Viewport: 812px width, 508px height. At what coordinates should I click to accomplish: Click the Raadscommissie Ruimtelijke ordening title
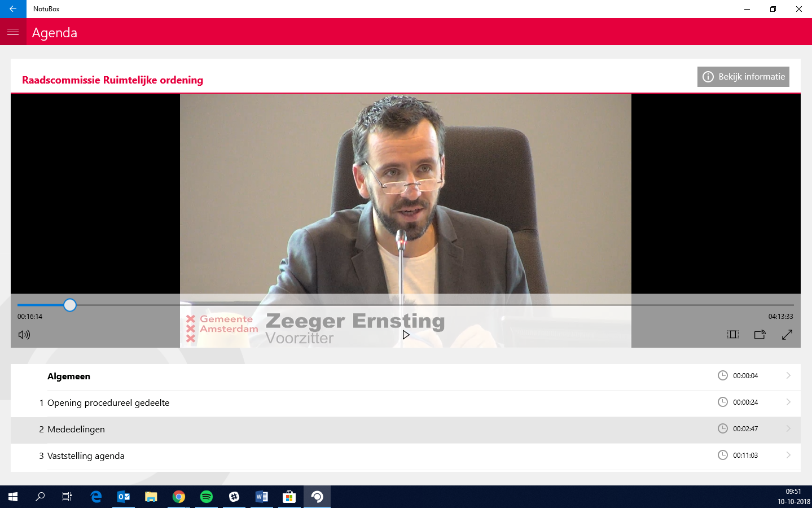tap(113, 80)
